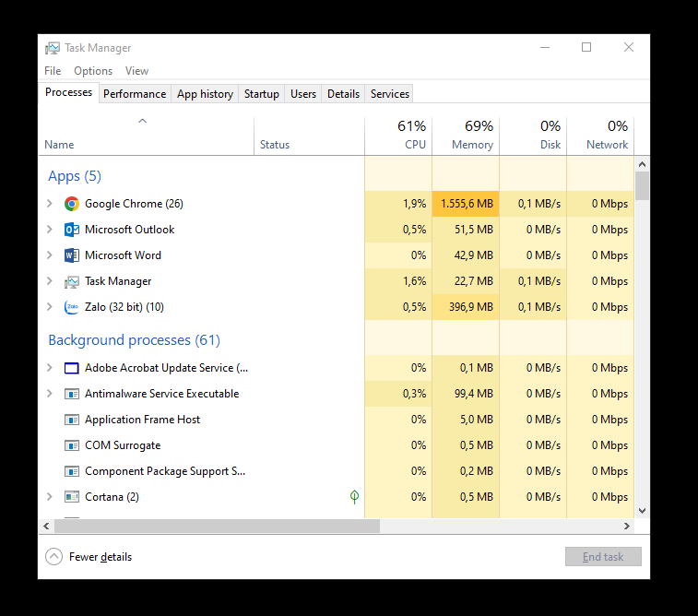The width and height of the screenshot is (698, 616).
Task: Select the Apps (5) group heading
Action: tap(75, 176)
